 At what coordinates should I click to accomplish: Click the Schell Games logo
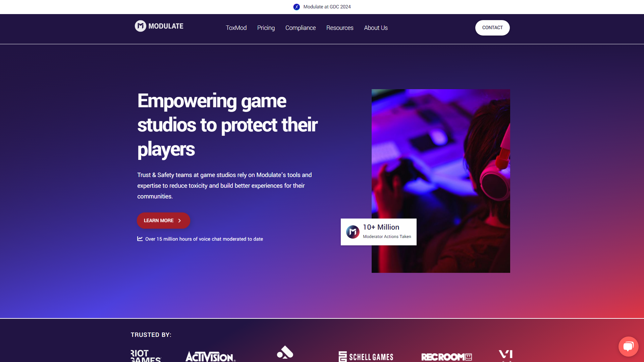click(x=366, y=357)
